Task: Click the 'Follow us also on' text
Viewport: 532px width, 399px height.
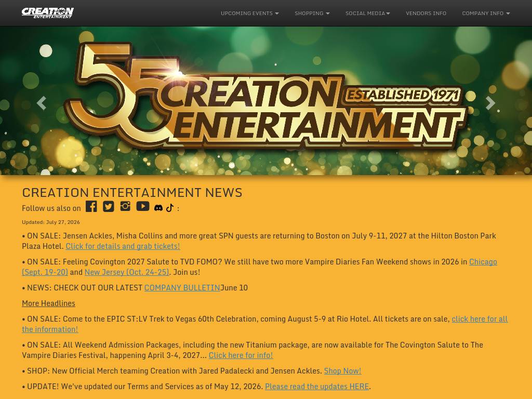Action: pos(51,208)
